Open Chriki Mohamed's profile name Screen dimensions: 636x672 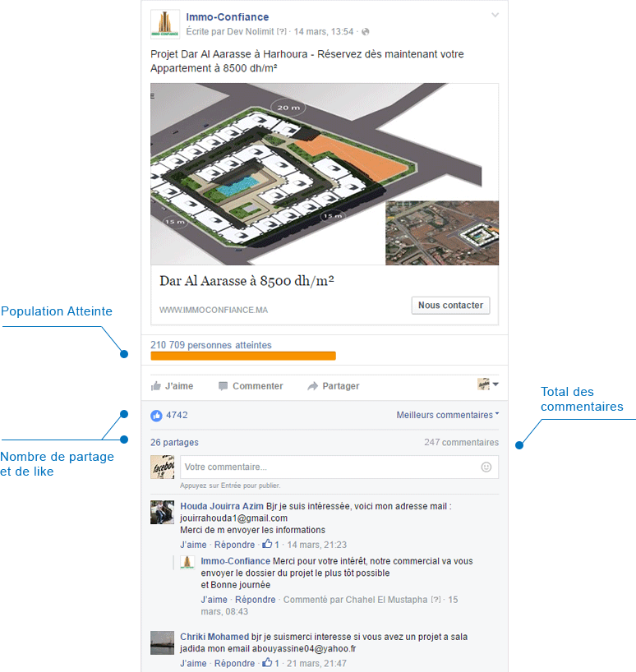click(x=214, y=637)
